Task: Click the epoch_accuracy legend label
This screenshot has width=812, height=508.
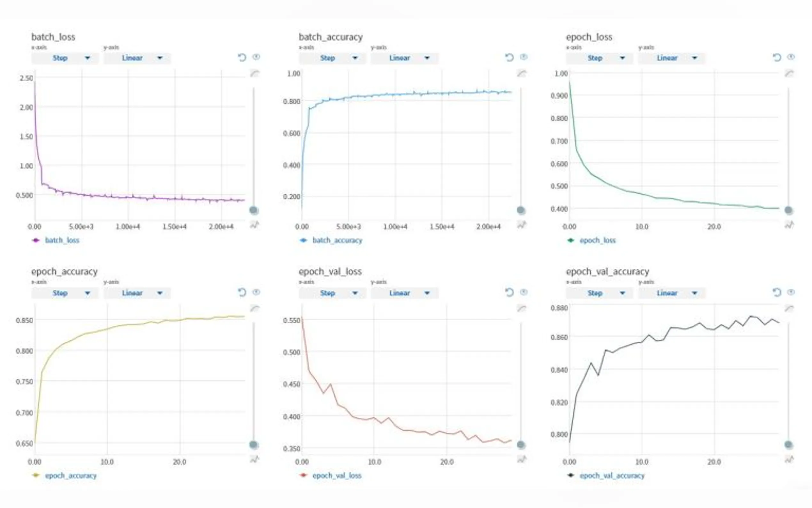Action: click(x=71, y=475)
